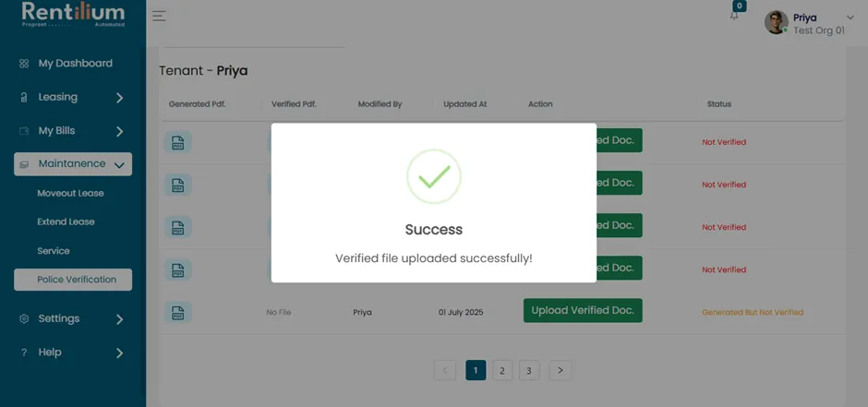Expand the My Bills submenu arrow
Screen dimensions: 868x407
[x=119, y=132]
